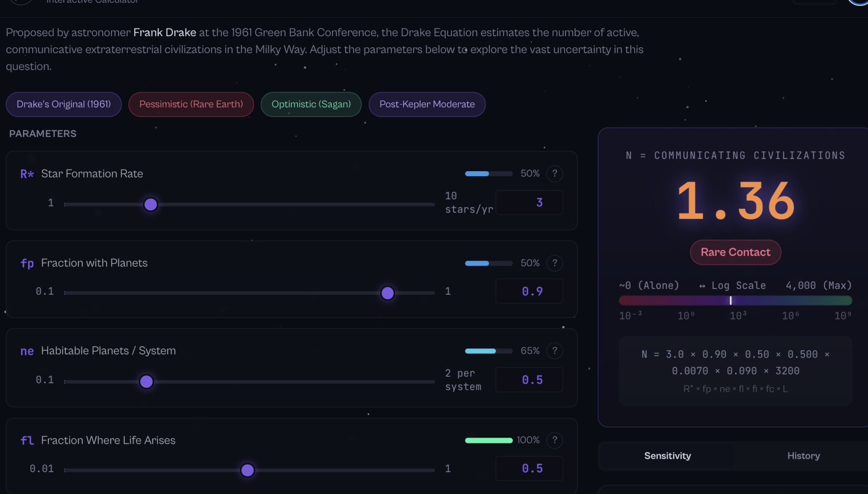
Task: Activate the Optimistic (Sagan) preset
Action: (x=311, y=104)
